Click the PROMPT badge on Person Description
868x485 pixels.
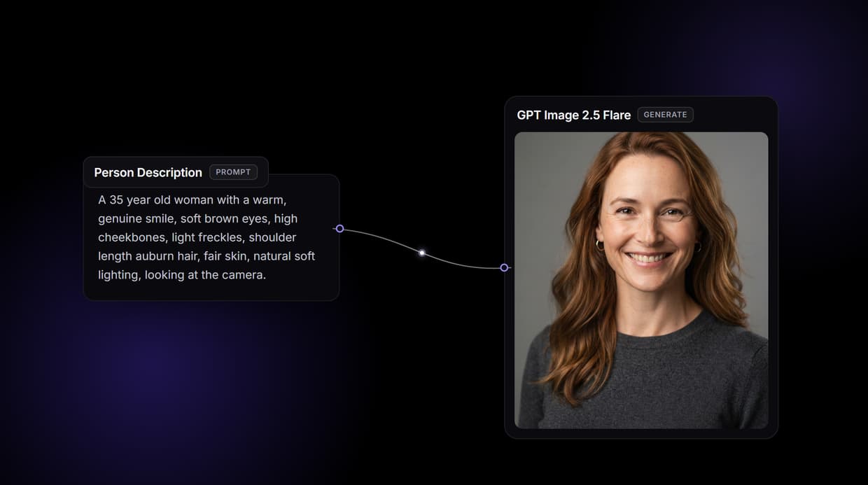point(233,172)
